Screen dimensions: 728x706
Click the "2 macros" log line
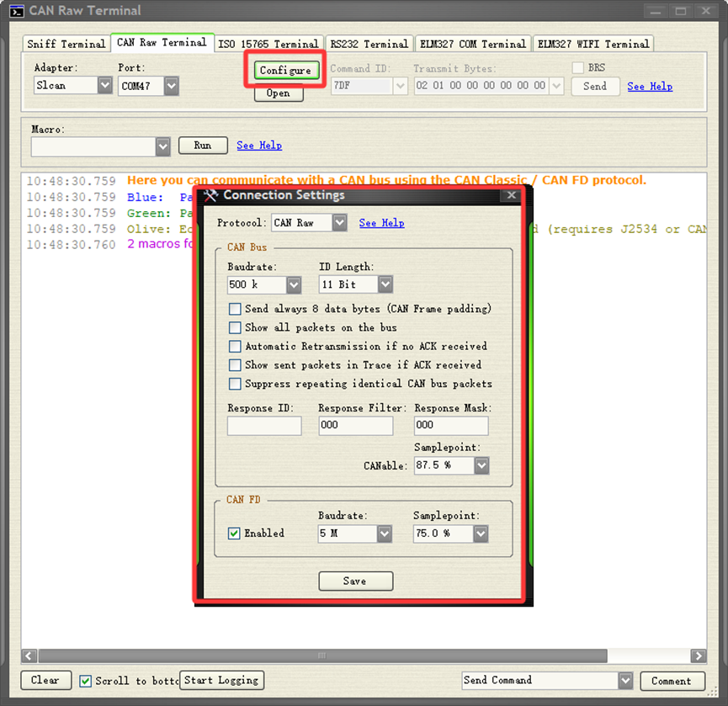click(x=160, y=244)
